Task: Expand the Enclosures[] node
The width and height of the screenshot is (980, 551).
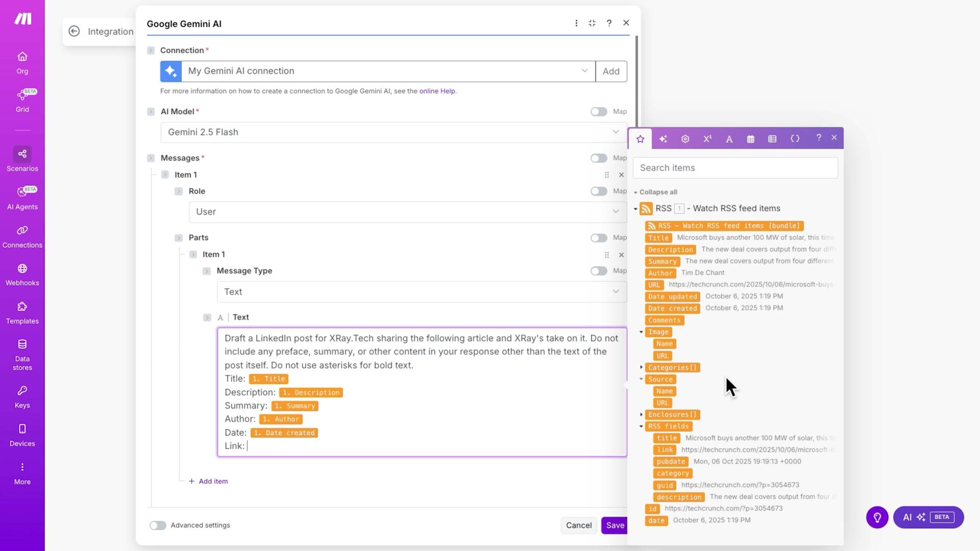Action: click(x=641, y=414)
